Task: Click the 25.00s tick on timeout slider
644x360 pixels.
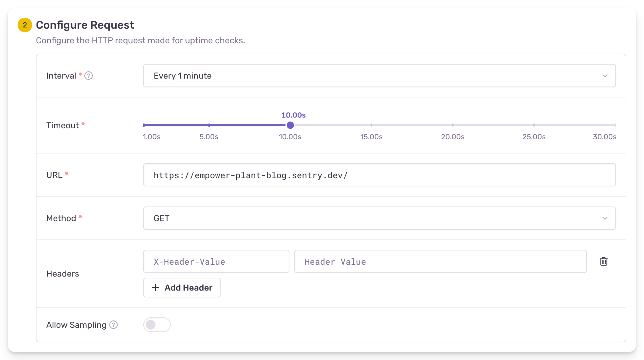Action: point(534,125)
